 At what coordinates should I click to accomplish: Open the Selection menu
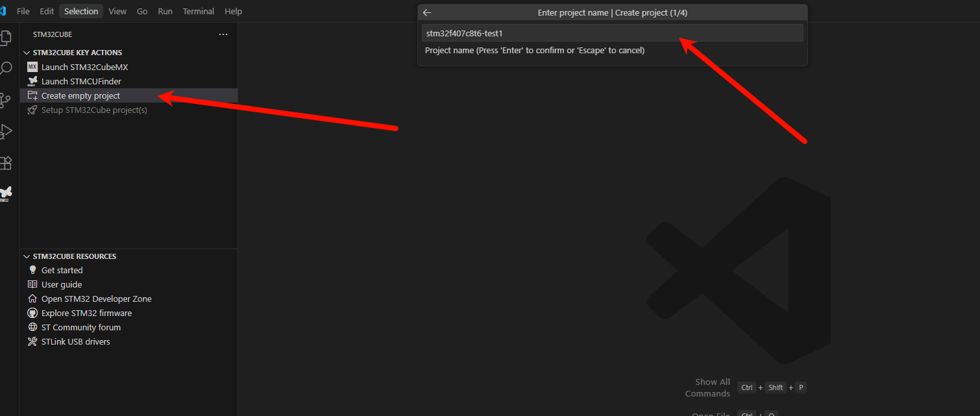[x=81, y=11]
